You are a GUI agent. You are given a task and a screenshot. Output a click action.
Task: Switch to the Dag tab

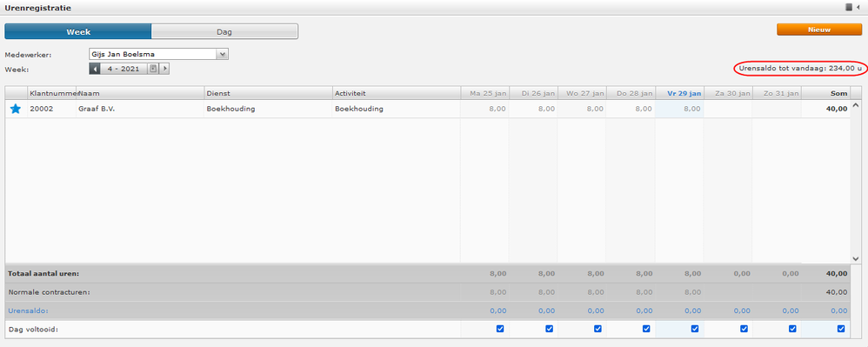click(224, 31)
